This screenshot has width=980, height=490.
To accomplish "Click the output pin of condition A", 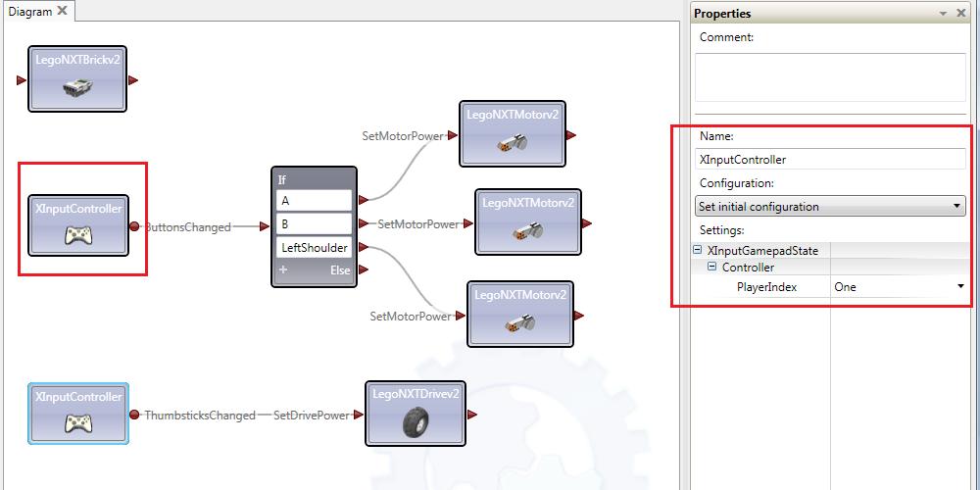I will 364,200.
